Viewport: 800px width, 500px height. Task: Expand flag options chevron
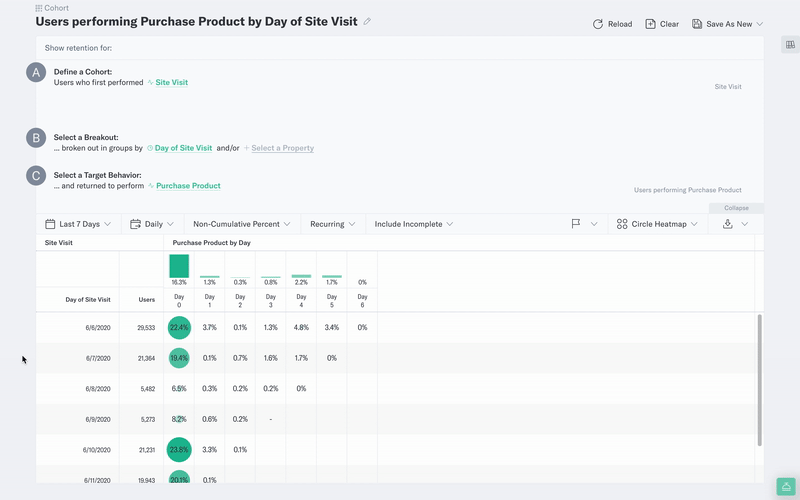click(594, 224)
